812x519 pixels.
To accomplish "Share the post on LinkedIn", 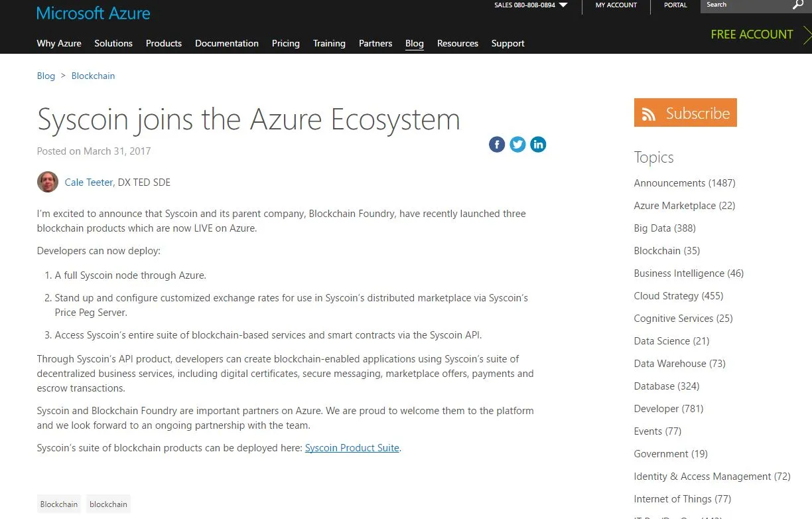I will click(x=538, y=144).
